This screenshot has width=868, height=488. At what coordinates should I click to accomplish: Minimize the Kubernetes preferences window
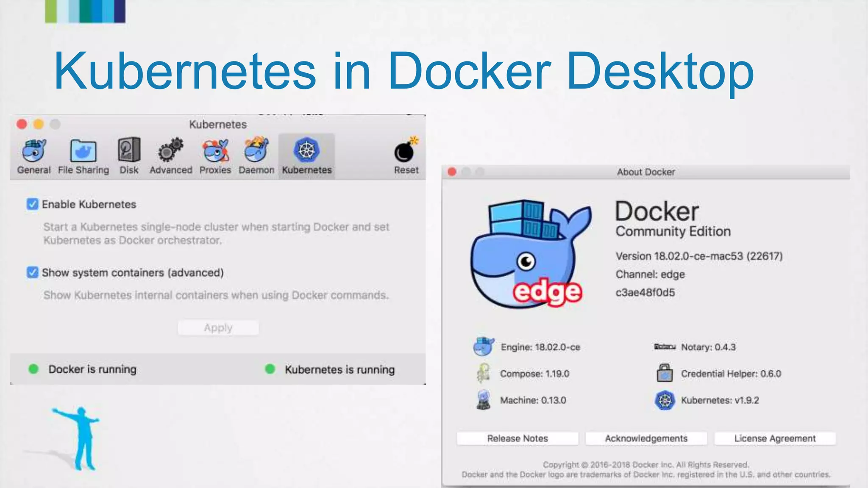[x=39, y=124]
